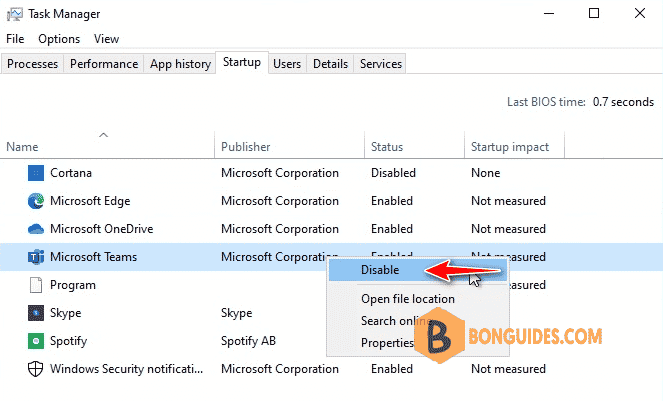Click the Microsoft OneDrive cloud icon

(x=36, y=229)
